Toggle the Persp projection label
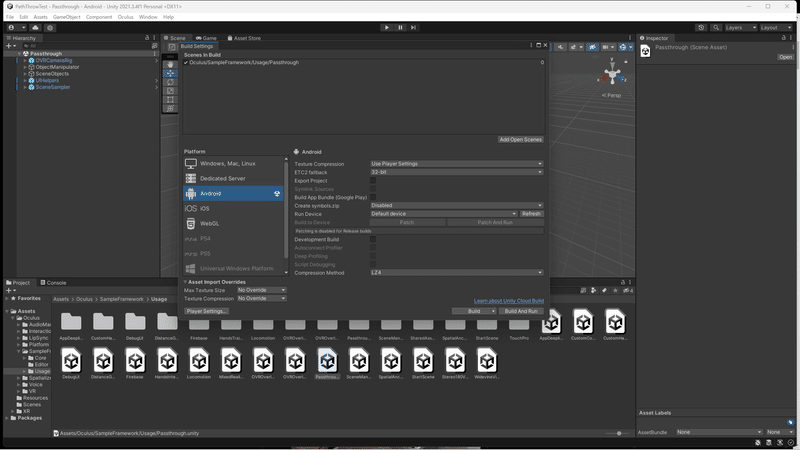Viewport: 800px width, 450px height. tap(611, 95)
